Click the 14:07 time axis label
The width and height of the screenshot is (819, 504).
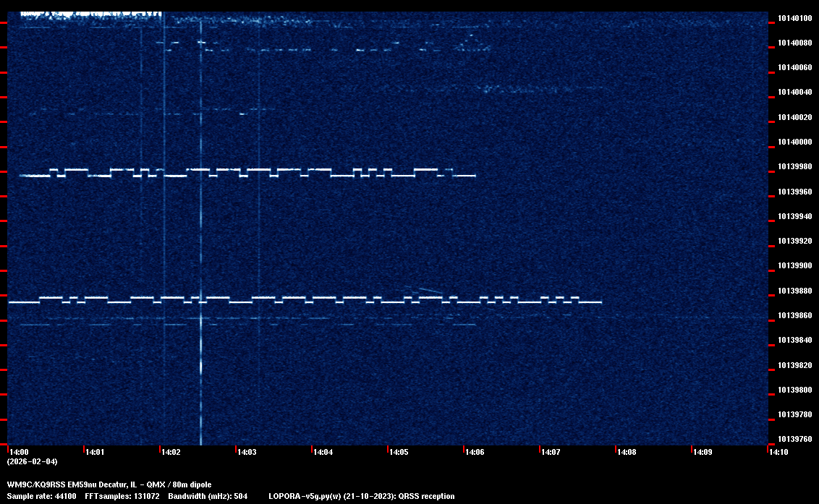click(x=551, y=452)
